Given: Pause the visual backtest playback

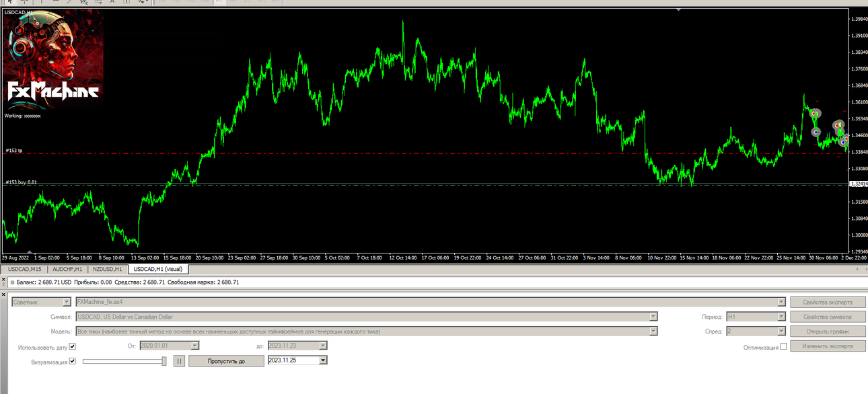Looking at the screenshot, I should [179, 360].
